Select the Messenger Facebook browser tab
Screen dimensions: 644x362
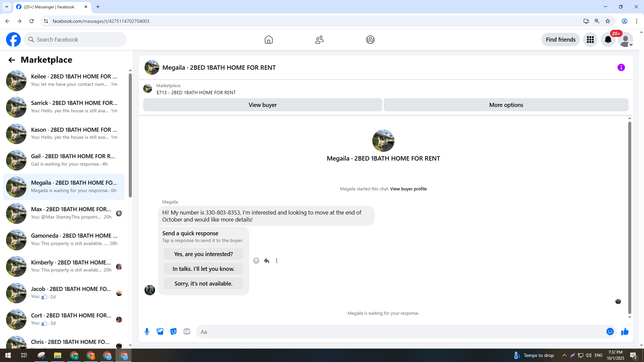pyautogui.click(x=52, y=7)
